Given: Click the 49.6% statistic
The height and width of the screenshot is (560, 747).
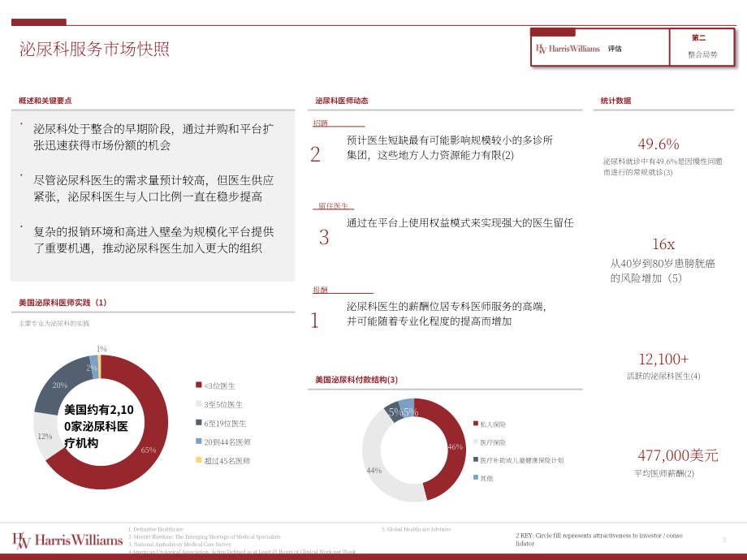Looking at the screenshot, I should (658, 144).
